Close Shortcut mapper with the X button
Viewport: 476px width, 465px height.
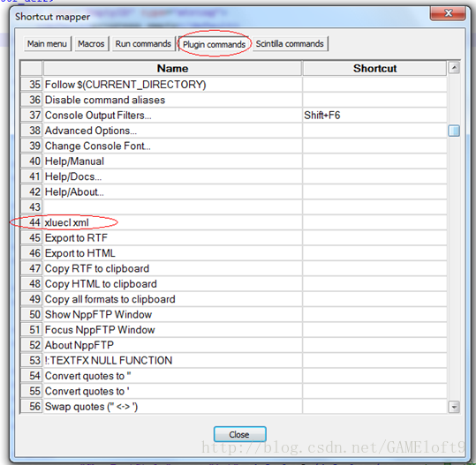pyautogui.click(x=448, y=13)
